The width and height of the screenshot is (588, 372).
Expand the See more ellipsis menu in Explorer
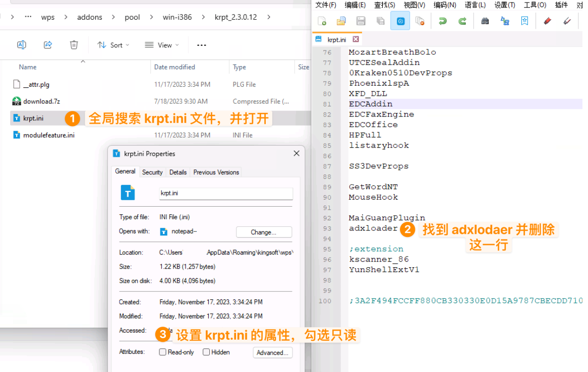click(201, 45)
